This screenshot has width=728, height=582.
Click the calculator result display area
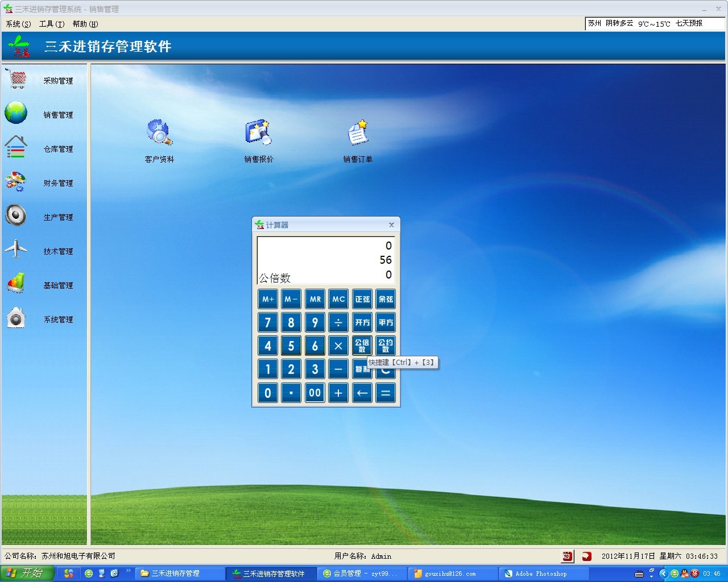[326, 260]
